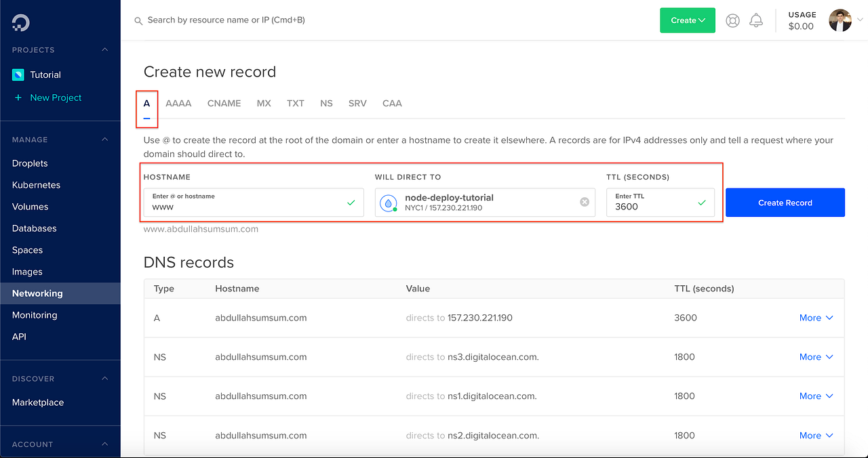The height and width of the screenshot is (458, 868).
Task: Click the profile avatar picture
Action: coord(840,20)
